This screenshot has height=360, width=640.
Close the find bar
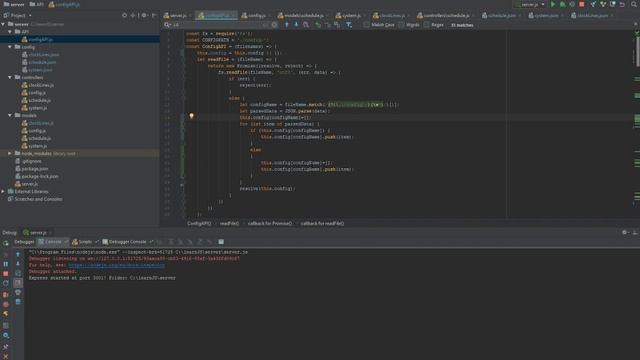click(x=636, y=24)
